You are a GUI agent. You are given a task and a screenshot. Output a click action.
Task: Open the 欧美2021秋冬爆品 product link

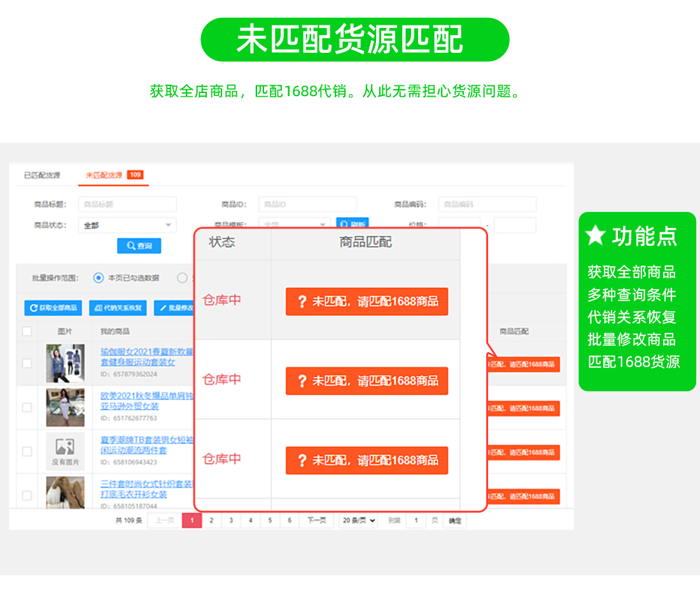click(x=147, y=401)
